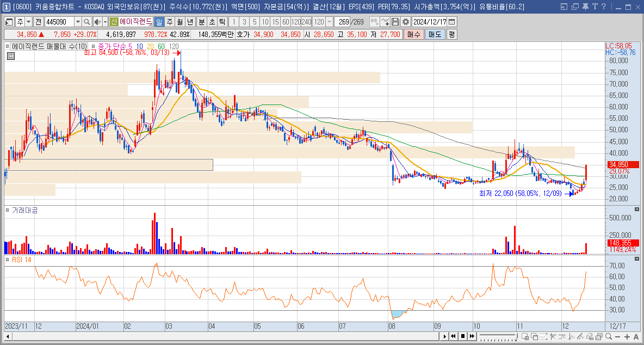Click the A auto-scale icon
This screenshot has height=345, width=644.
(636, 337)
